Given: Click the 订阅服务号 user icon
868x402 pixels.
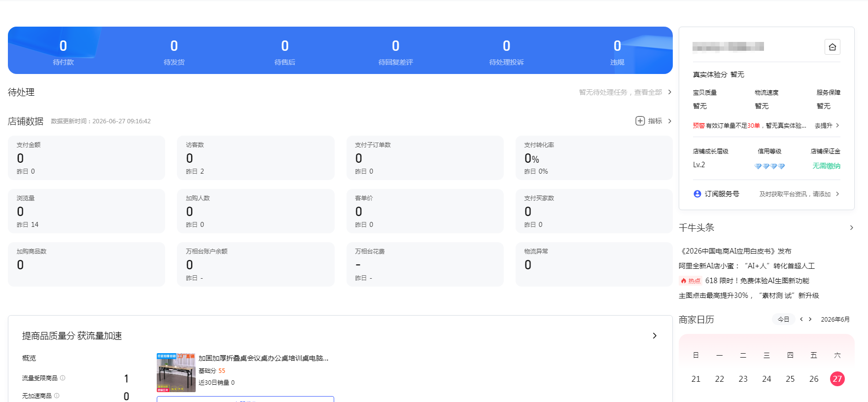Looking at the screenshot, I should tap(697, 194).
